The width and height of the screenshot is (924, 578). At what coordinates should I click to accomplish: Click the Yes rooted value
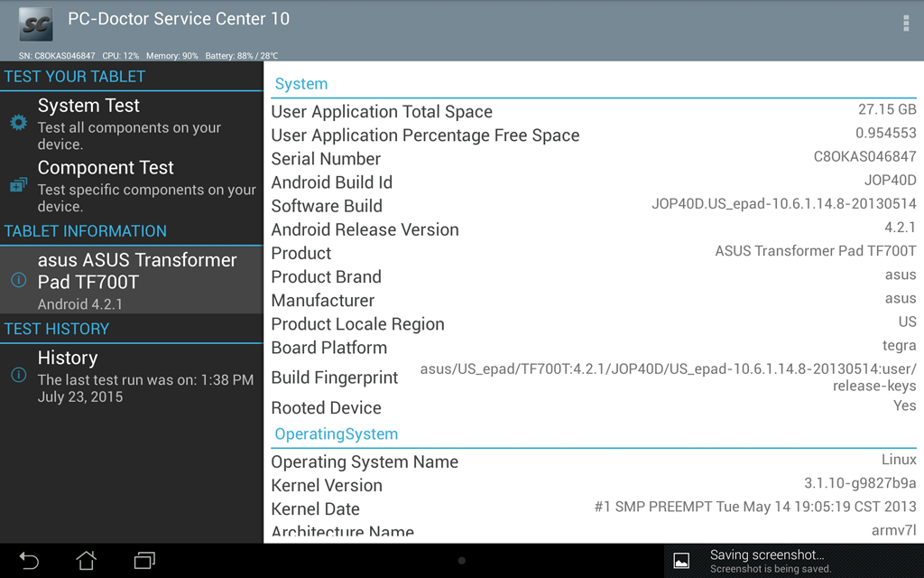(x=905, y=406)
